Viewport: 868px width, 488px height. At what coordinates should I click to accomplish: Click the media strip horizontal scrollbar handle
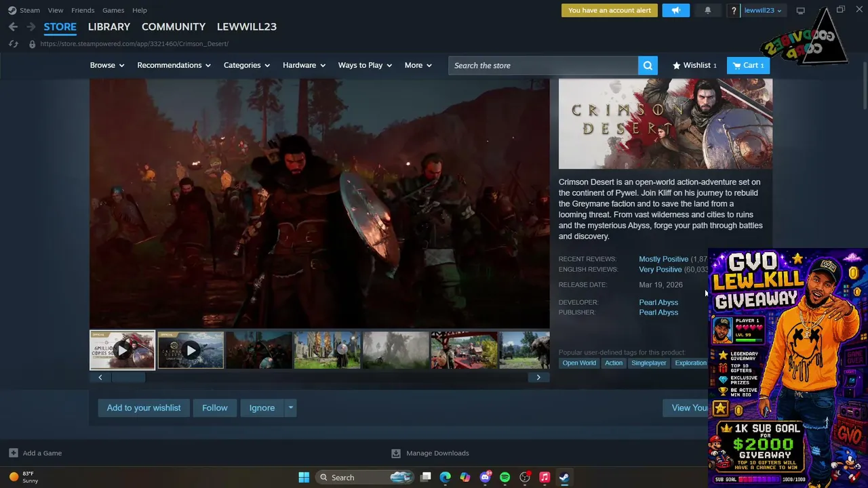click(x=128, y=378)
